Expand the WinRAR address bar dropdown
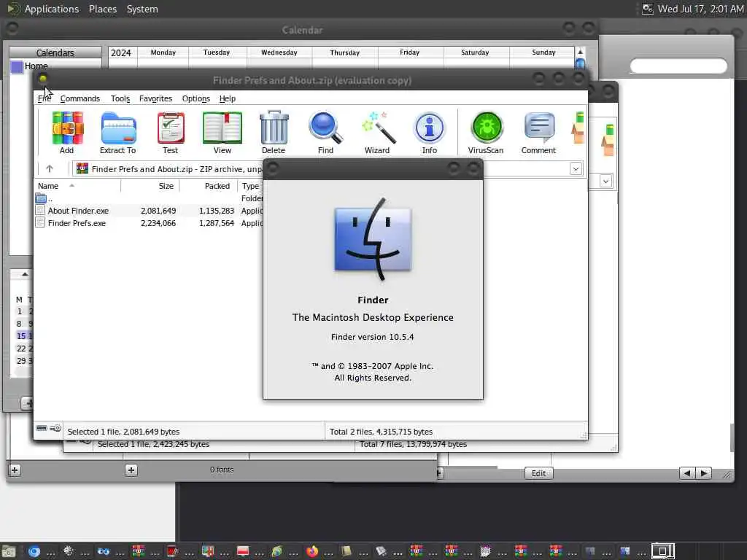This screenshot has width=747, height=560. (576, 168)
